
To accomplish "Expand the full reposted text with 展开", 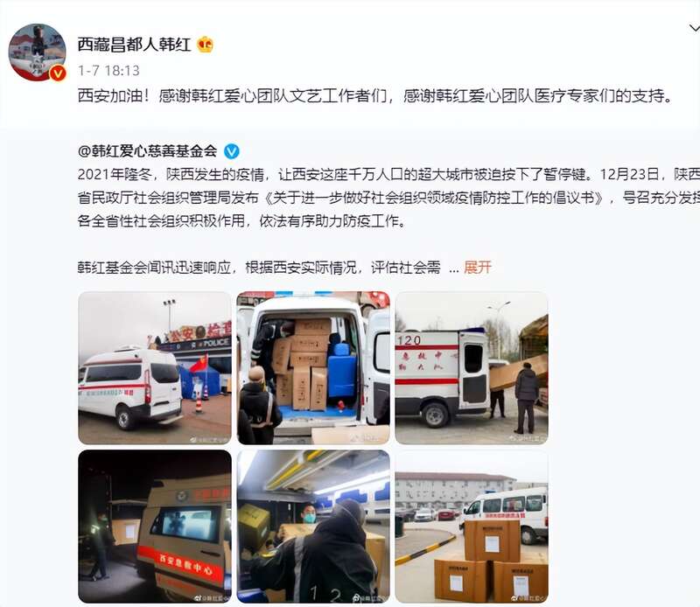I will pos(478,268).
